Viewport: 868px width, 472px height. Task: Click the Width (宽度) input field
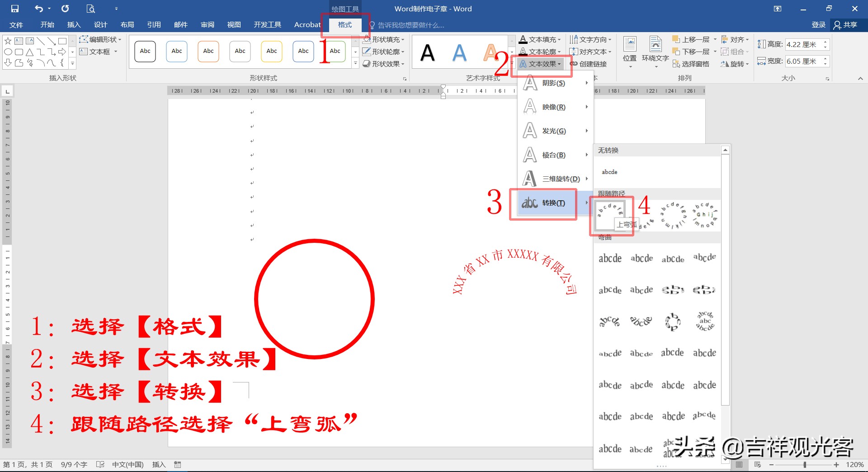tap(803, 61)
